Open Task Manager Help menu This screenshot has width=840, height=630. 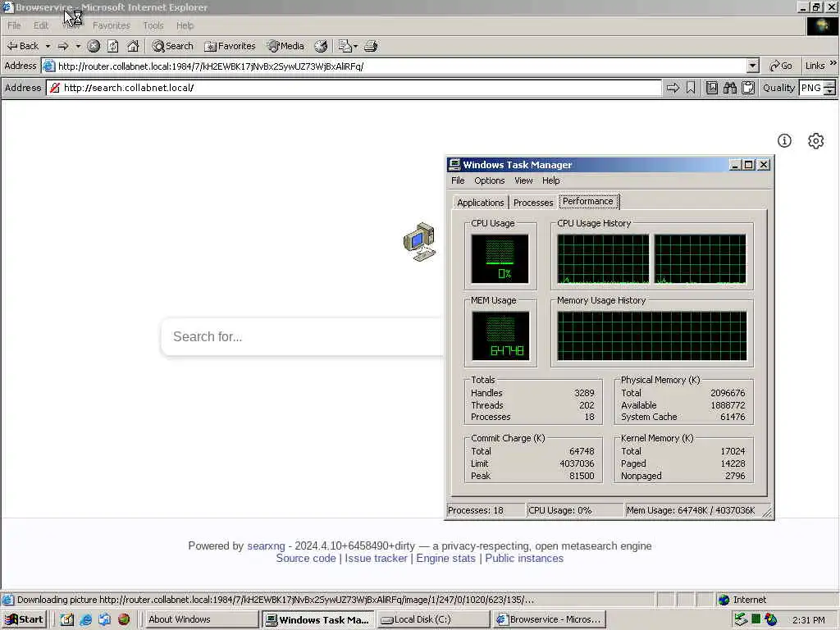550,180
